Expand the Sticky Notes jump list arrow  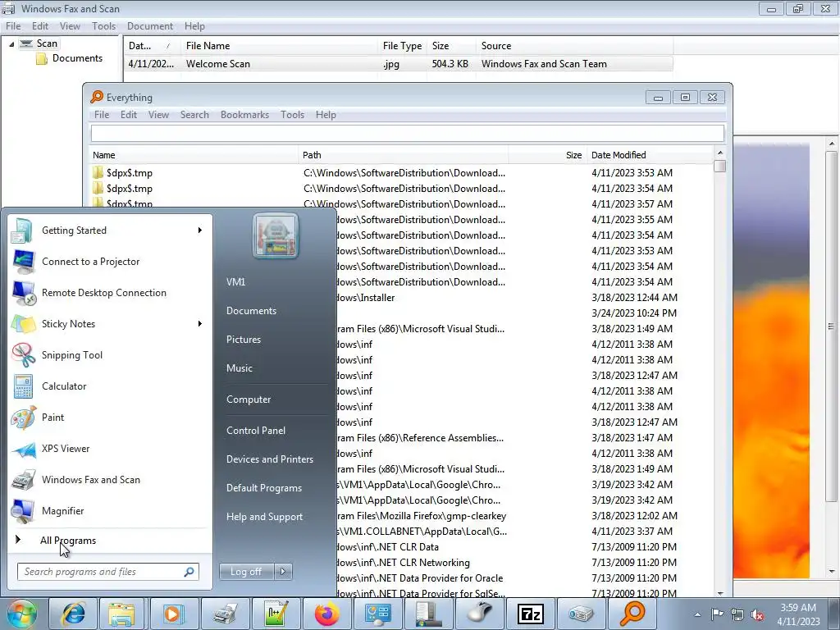pos(200,323)
